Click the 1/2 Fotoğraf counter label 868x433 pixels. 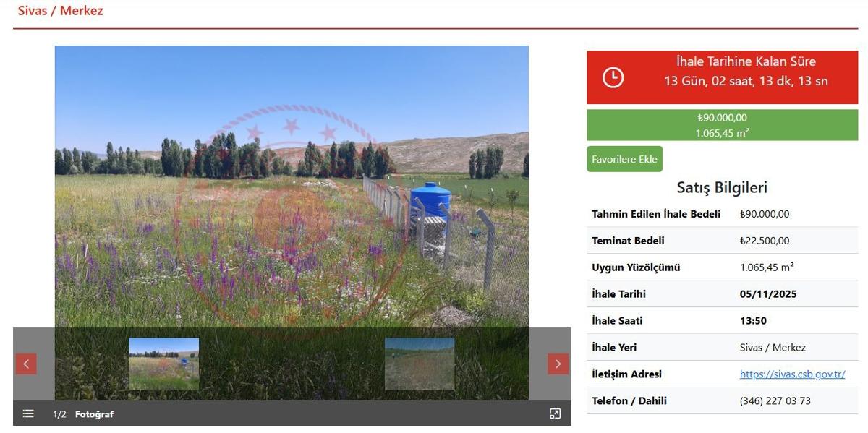(x=83, y=414)
